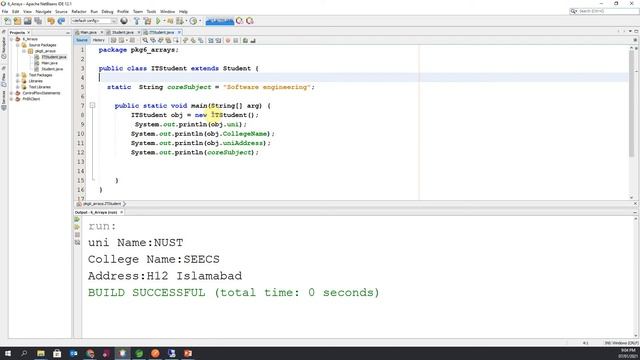Click the Windows Start button
This screenshot has width=640, height=360.
click(8, 353)
